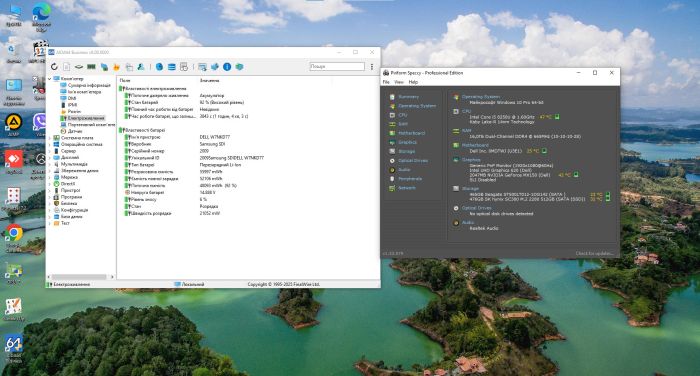Click the GeForce temperature tray icon in Speccy

576,175
